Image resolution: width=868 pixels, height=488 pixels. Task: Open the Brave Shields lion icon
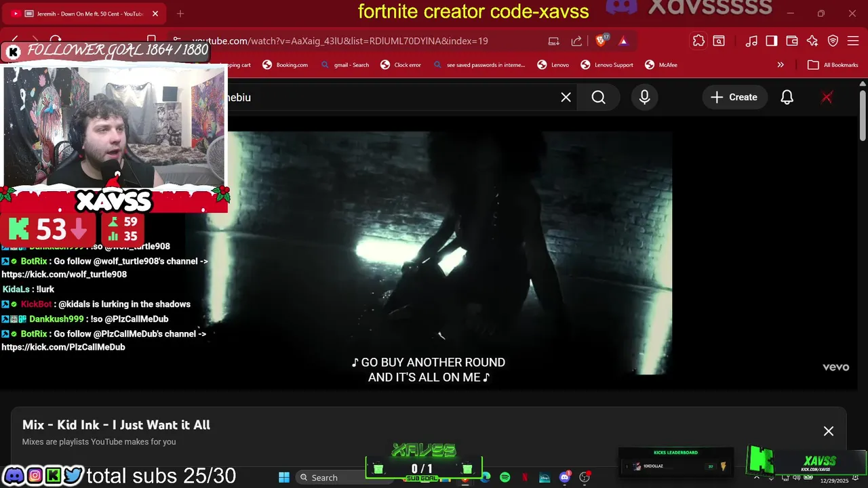(x=601, y=41)
